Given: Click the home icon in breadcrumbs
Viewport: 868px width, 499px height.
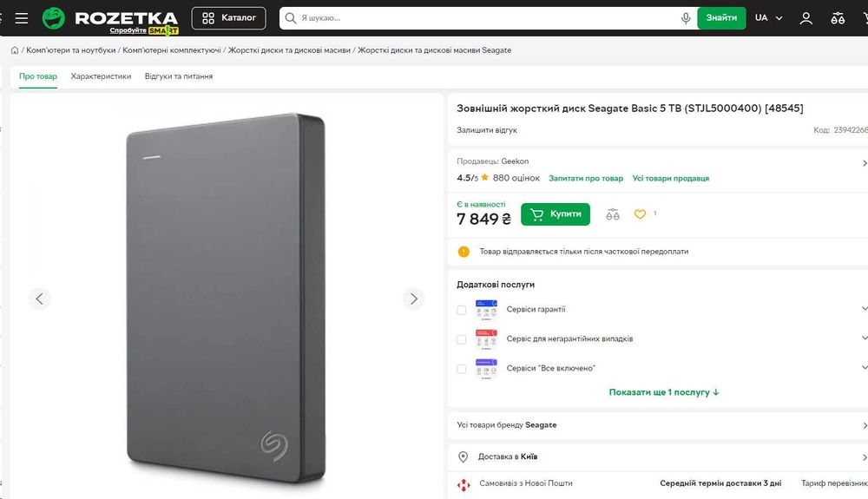Looking at the screenshot, I should [15, 50].
